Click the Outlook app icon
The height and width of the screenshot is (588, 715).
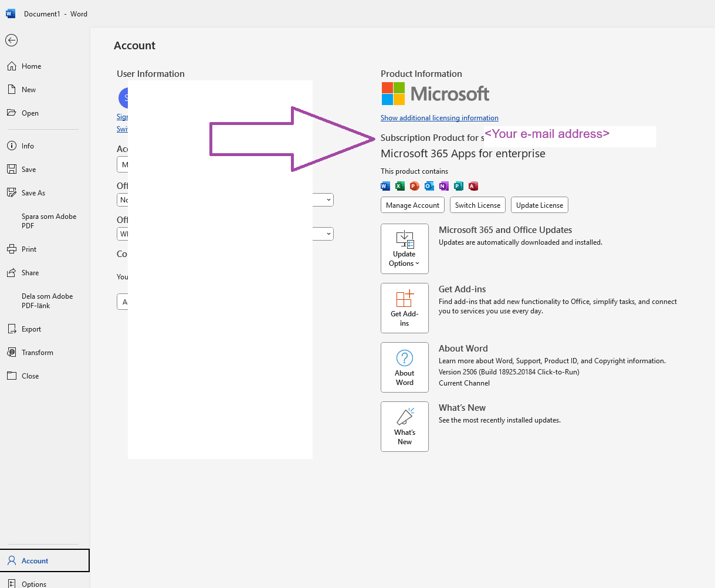429,186
